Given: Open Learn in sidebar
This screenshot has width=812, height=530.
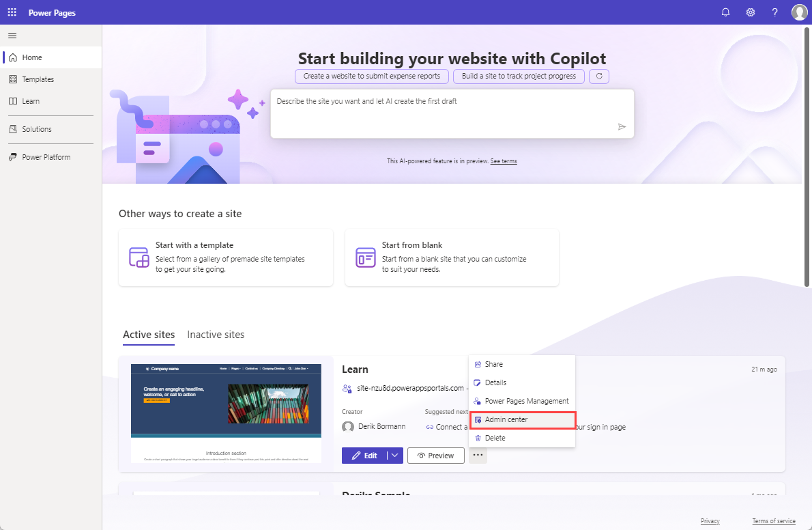Looking at the screenshot, I should coord(50,101).
